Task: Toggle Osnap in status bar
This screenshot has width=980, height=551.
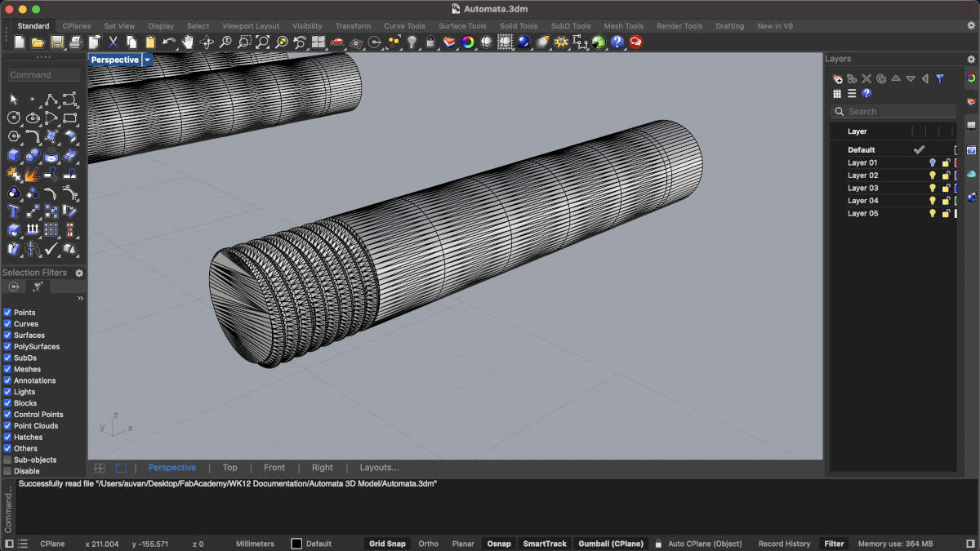Action: click(x=499, y=544)
